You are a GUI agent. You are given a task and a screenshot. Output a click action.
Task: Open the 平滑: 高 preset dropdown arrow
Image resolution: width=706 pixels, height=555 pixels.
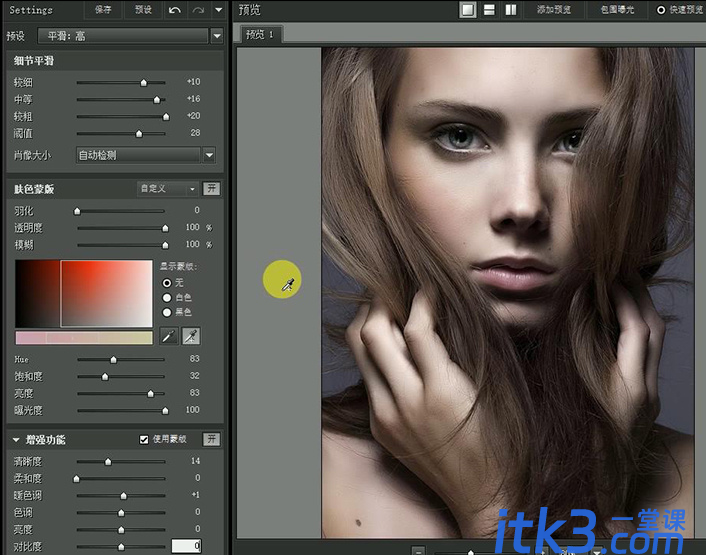click(x=217, y=36)
